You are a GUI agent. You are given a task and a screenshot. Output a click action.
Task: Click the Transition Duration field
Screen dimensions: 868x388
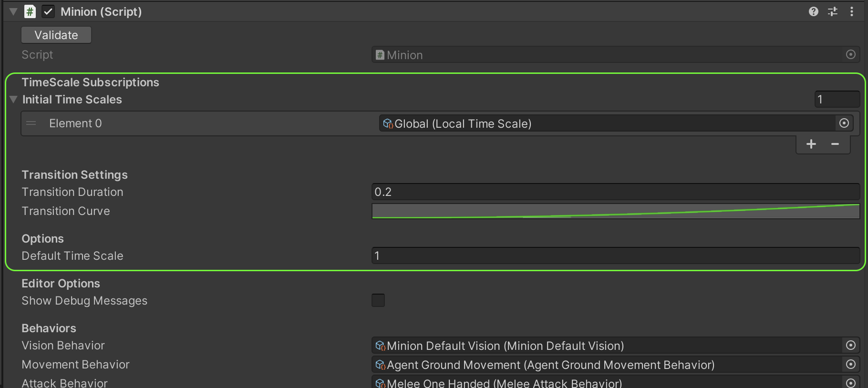tap(615, 192)
